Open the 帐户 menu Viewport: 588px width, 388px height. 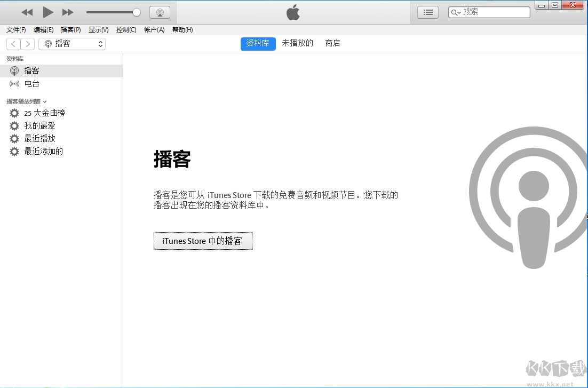point(154,30)
